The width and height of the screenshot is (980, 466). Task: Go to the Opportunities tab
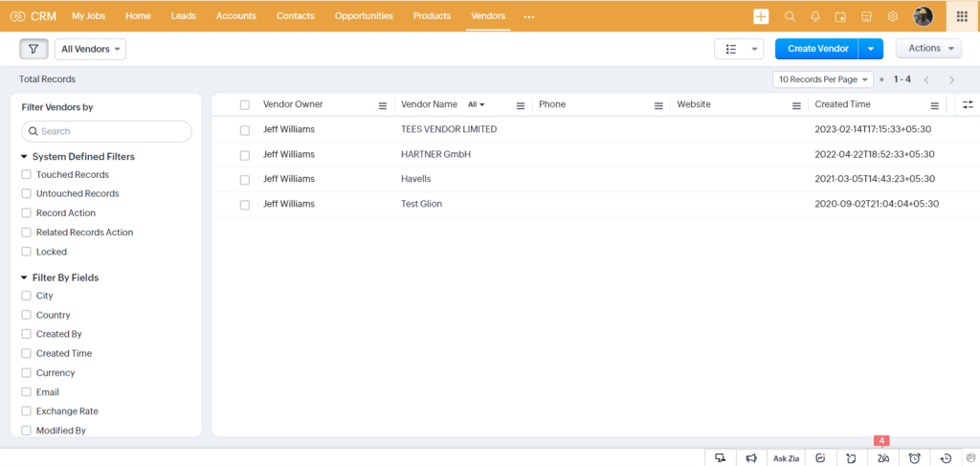point(363,16)
